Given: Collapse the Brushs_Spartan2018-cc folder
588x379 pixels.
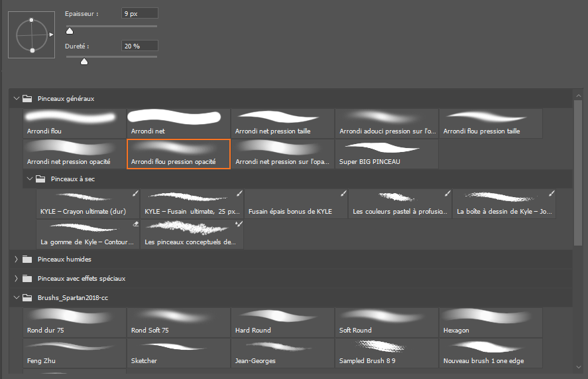Looking at the screenshot, I should 17,298.
